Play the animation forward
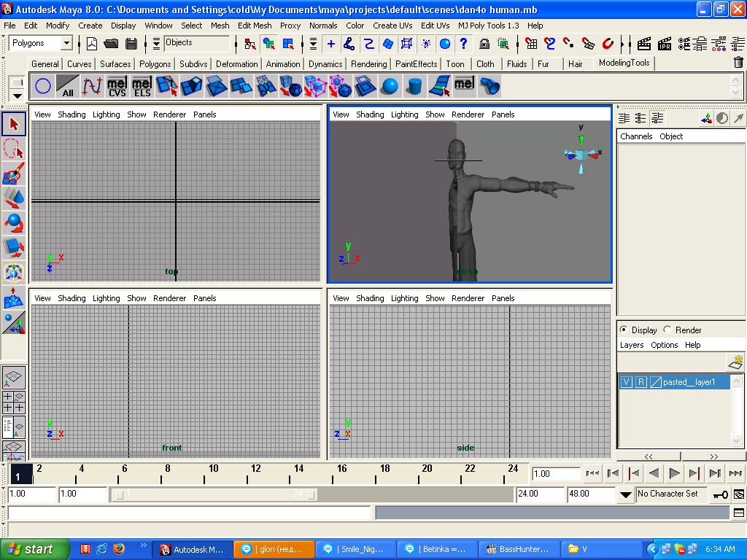 point(674,473)
